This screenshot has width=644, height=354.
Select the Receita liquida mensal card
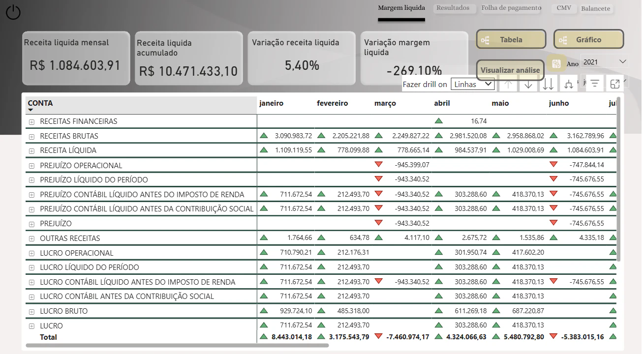coord(76,58)
